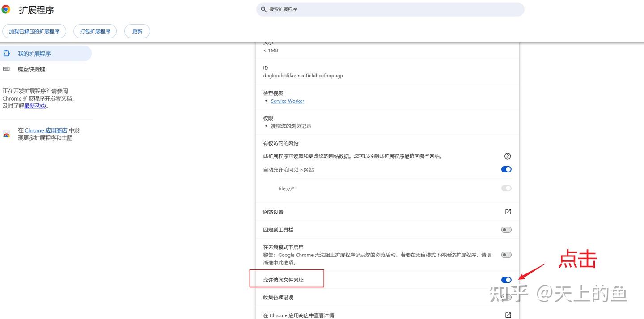
Task: Open the external link icon for Chrome 应用商店详情
Action: click(x=508, y=315)
